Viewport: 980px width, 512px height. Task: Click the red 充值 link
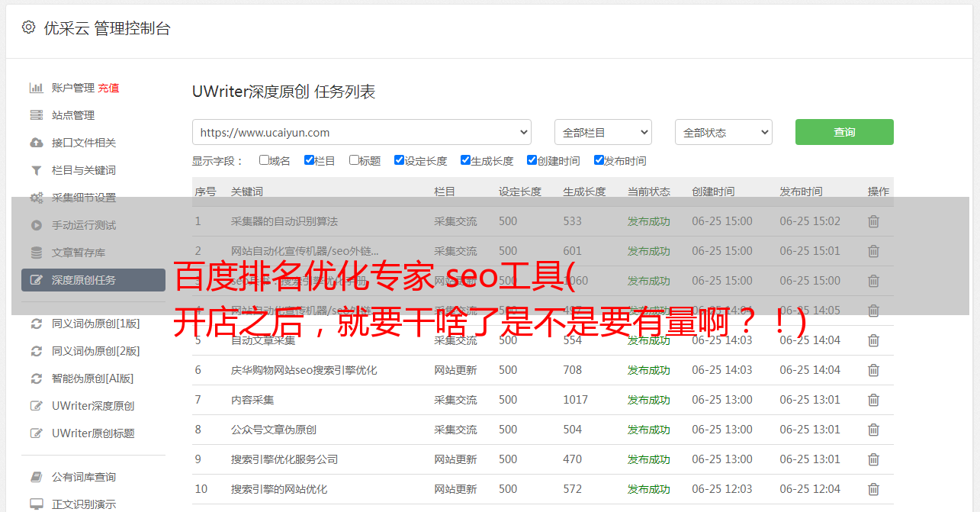[x=108, y=88]
